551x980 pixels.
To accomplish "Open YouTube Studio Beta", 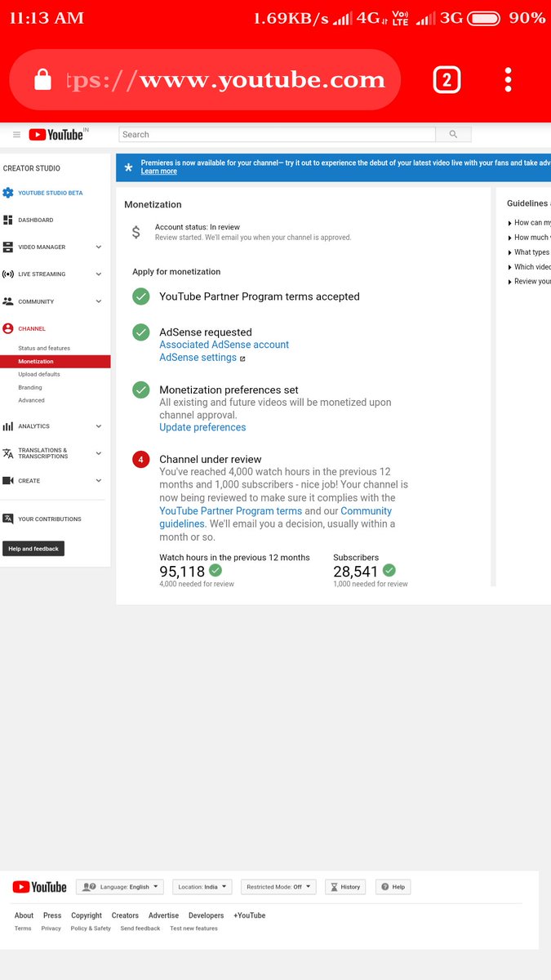I will (51, 193).
